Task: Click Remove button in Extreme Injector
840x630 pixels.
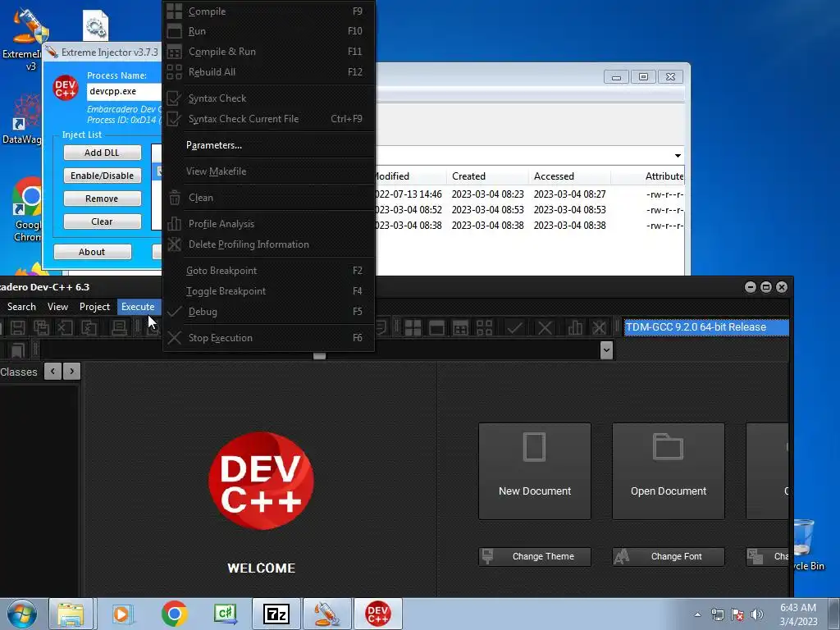Action: (x=103, y=199)
